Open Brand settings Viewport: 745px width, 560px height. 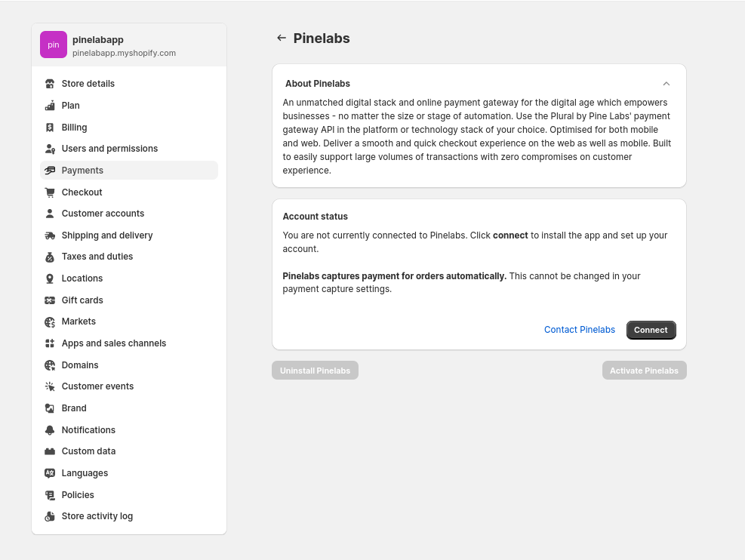tap(129, 408)
